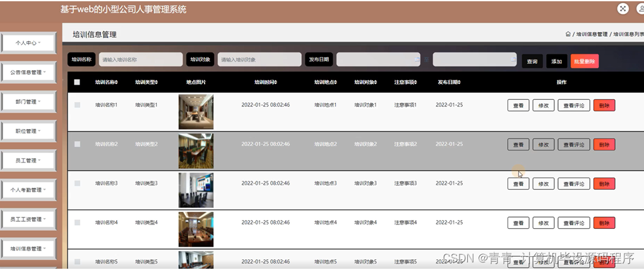
Task: Sort by 培训对象 column arrows
Action: click(x=376, y=82)
